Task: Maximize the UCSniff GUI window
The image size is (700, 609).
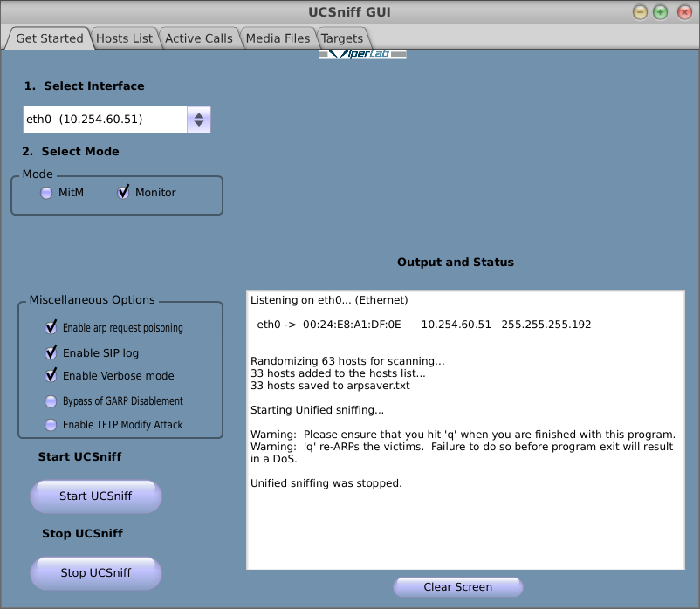Action: coord(660,12)
